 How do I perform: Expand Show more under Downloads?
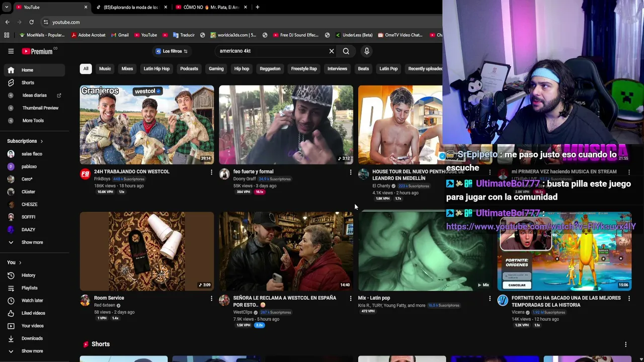pyautogui.click(x=33, y=350)
